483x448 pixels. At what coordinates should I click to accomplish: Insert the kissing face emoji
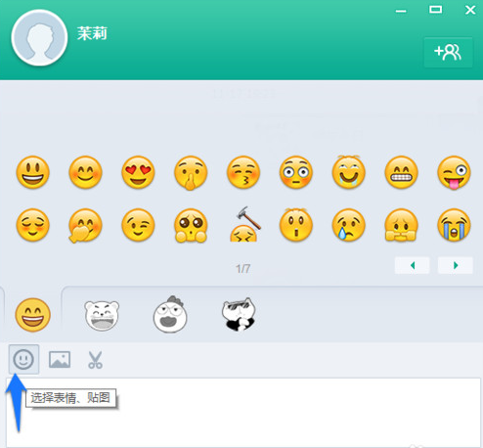click(243, 172)
